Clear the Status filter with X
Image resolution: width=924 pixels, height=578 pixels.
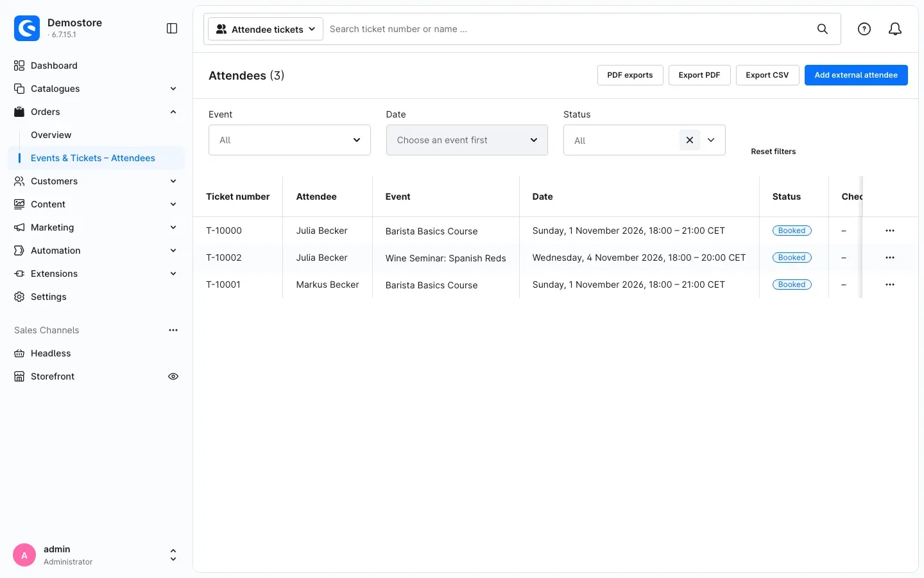click(690, 140)
